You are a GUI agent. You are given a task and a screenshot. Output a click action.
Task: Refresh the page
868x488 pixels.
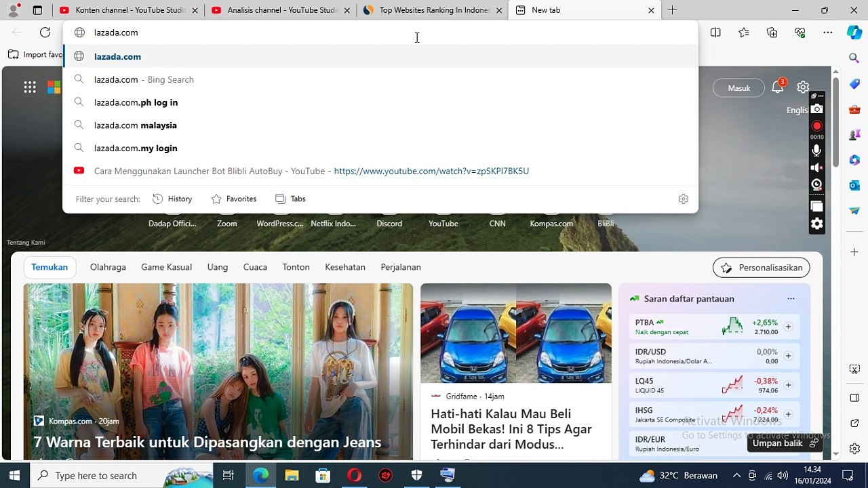click(x=45, y=33)
